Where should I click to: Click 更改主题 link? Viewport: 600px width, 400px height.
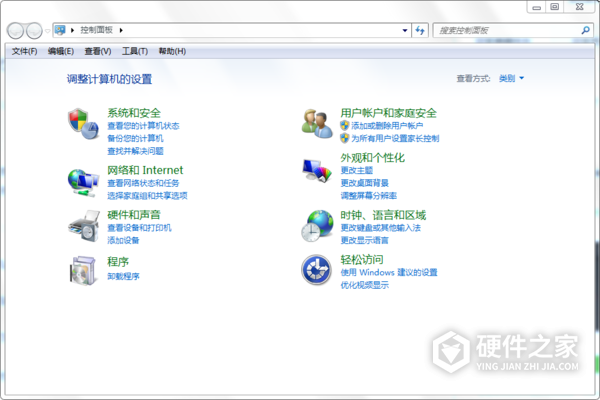(357, 170)
